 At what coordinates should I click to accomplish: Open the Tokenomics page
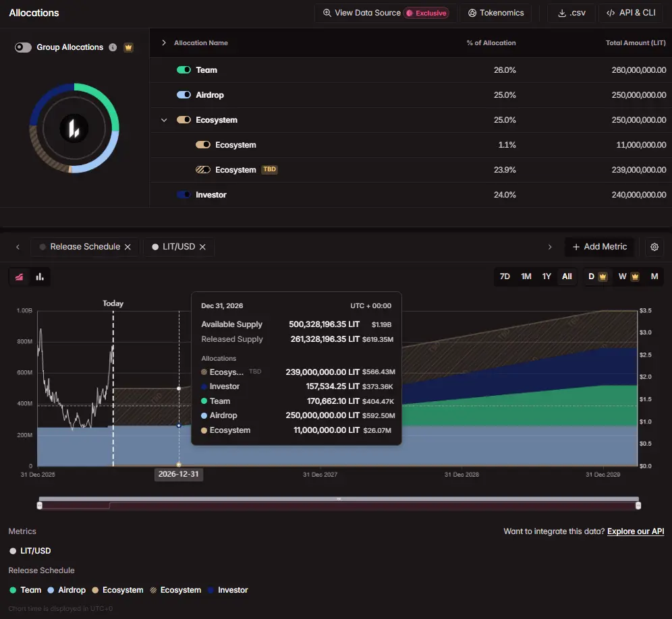click(495, 13)
